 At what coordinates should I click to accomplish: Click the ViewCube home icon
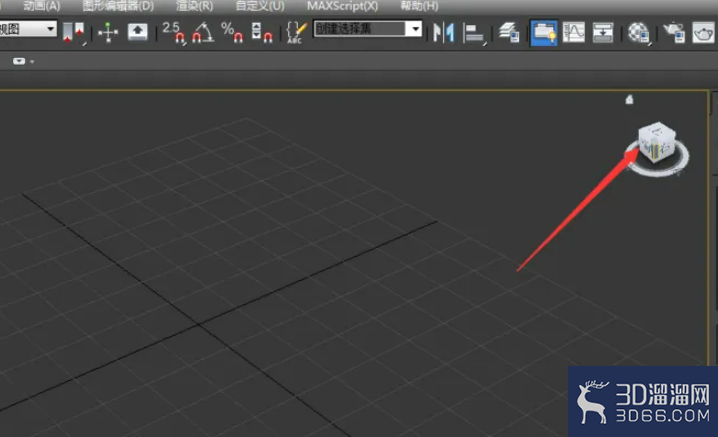click(630, 99)
